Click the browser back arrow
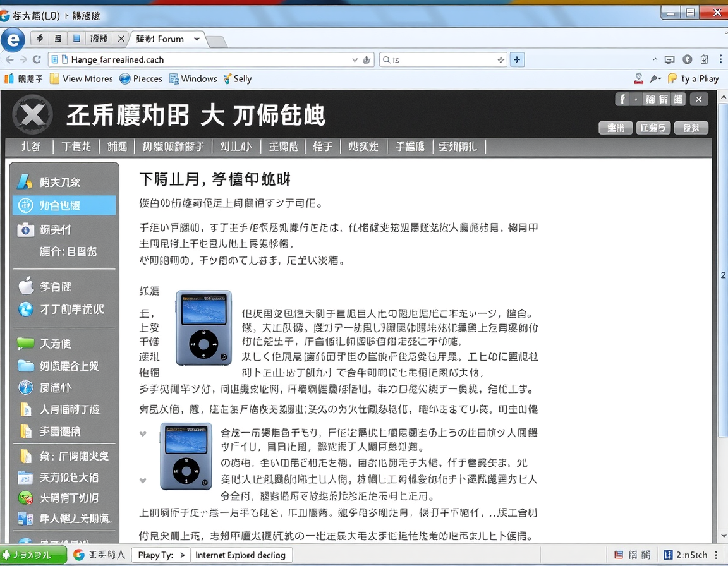Screen dimensions: 728x566 pyautogui.click(x=9, y=59)
